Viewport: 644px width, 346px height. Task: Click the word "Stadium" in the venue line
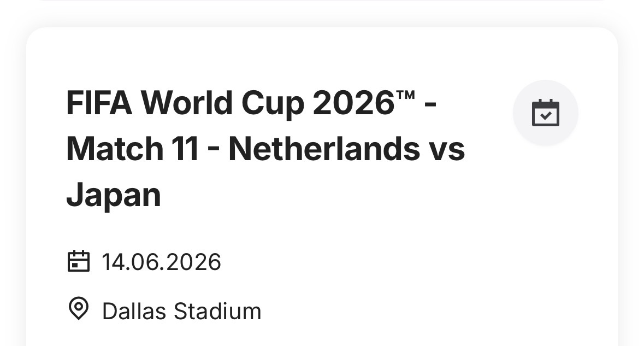(217, 311)
